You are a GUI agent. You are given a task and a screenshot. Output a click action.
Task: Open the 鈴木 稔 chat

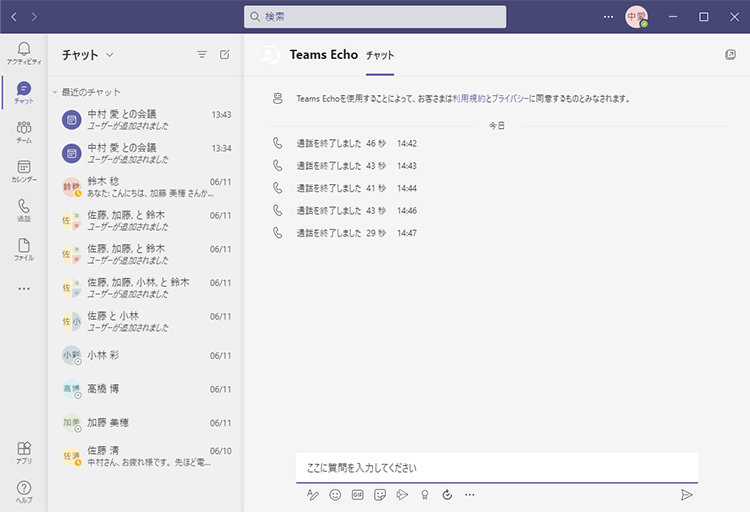click(146, 187)
